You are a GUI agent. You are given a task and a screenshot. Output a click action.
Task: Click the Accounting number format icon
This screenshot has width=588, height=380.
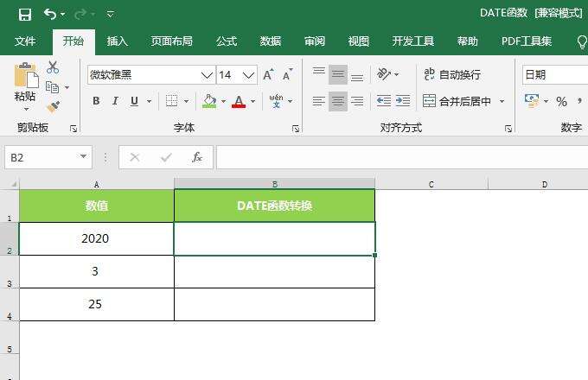[532, 101]
